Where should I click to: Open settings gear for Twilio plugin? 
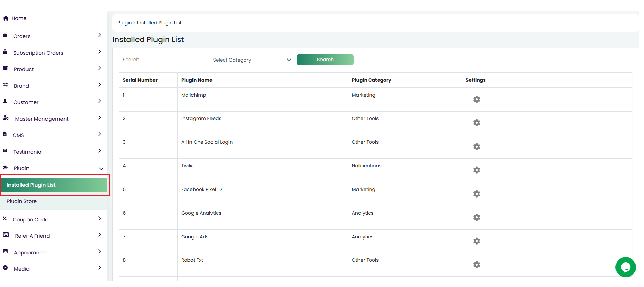point(476,170)
